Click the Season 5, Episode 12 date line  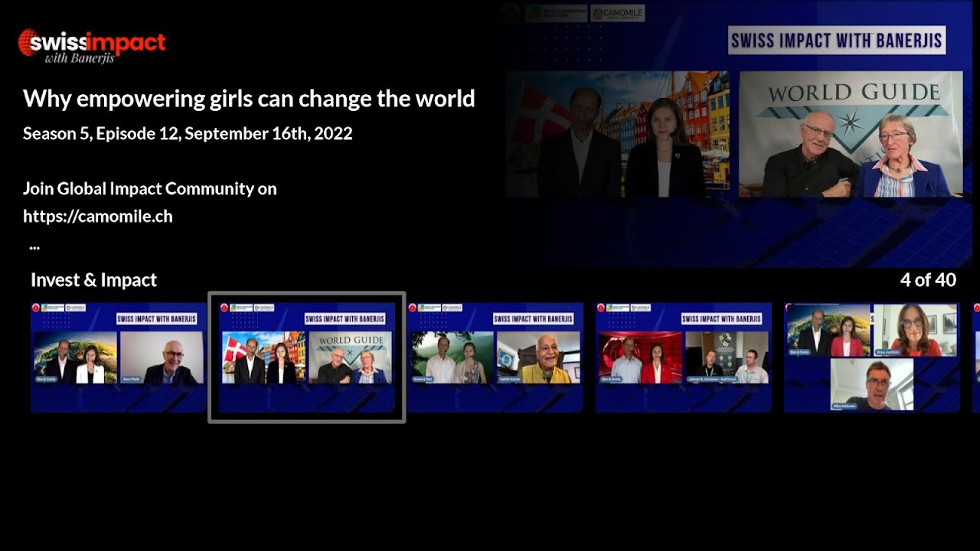188,134
